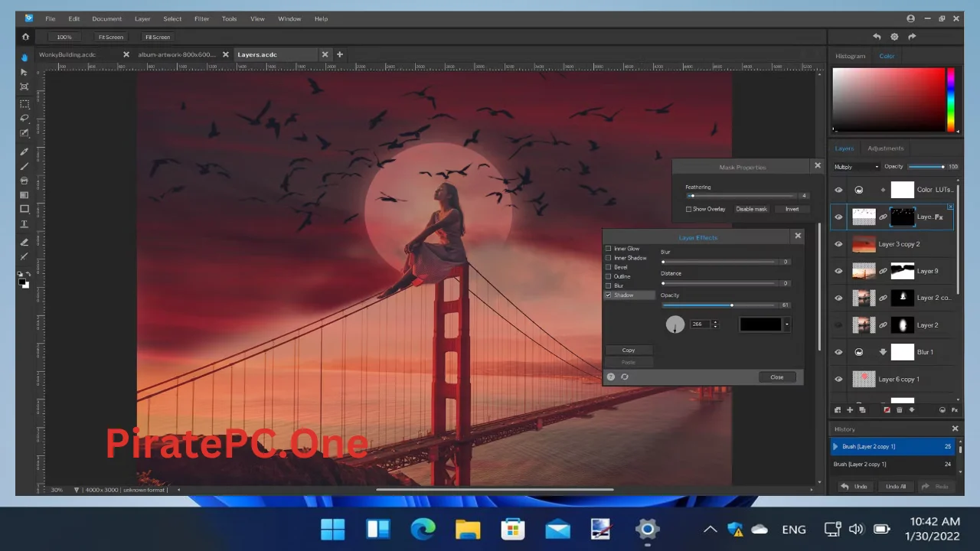Click the help question mark in Layer Effects
The height and width of the screenshot is (551, 980).
[611, 377]
